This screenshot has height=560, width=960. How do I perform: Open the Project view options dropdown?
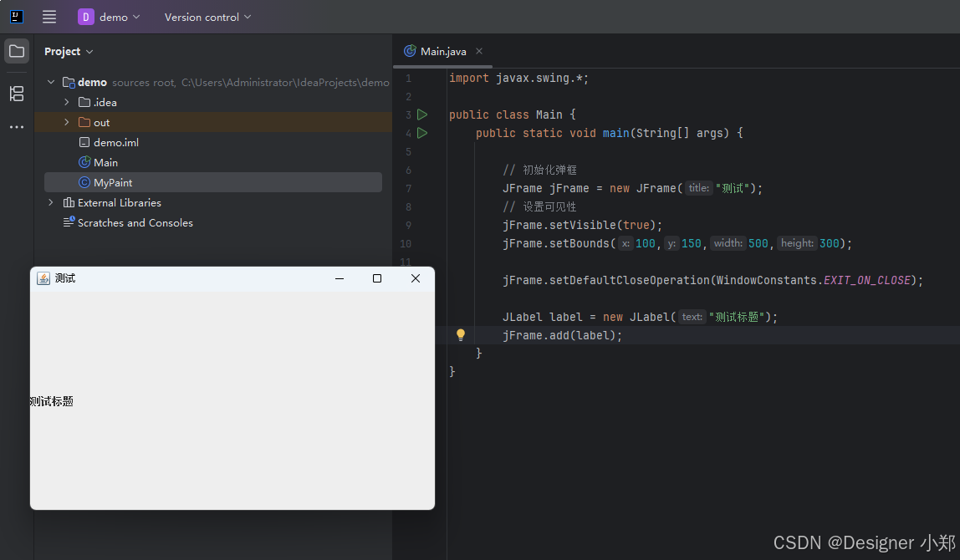pyautogui.click(x=69, y=52)
